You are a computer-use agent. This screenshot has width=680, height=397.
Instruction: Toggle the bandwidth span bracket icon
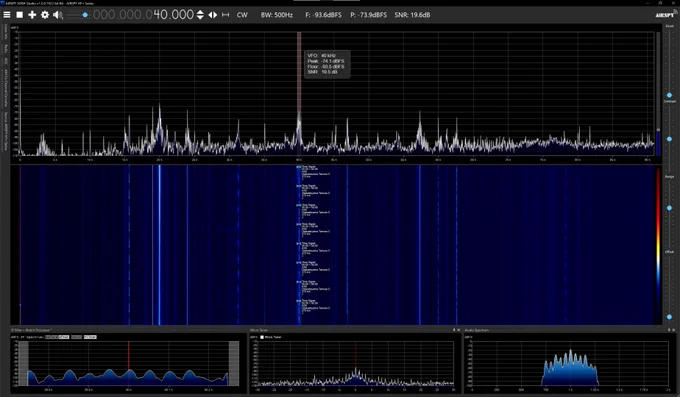tap(226, 15)
